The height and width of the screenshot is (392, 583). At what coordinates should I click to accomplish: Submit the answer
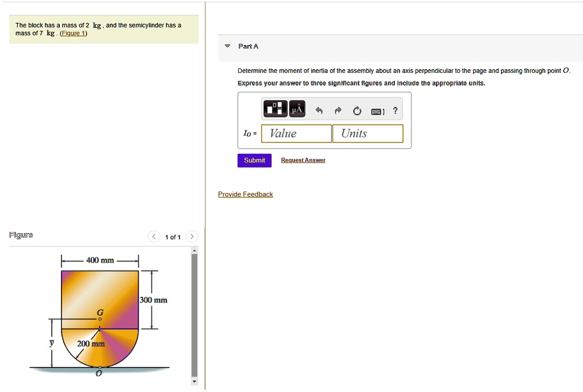coord(254,160)
